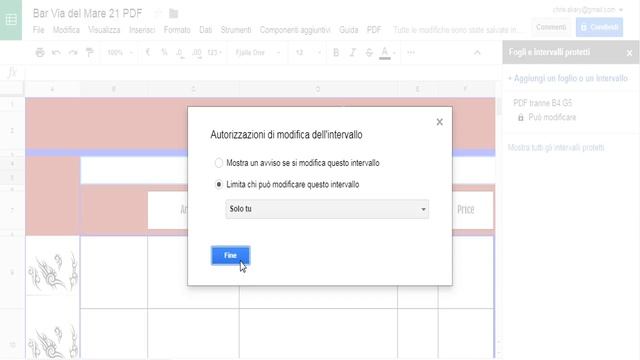This screenshot has width=640, height=360.
Task: Open the Strumenti menu
Action: [236, 30]
